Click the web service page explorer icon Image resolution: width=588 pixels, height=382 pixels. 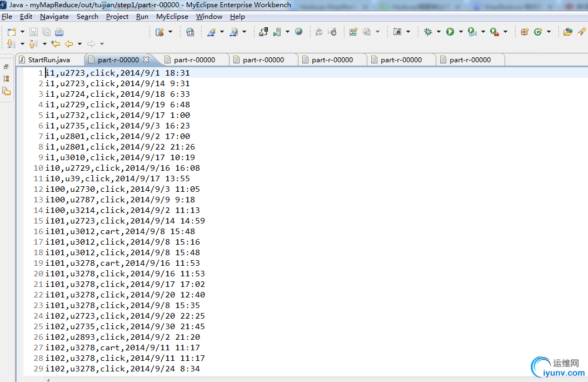(x=233, y=32)
